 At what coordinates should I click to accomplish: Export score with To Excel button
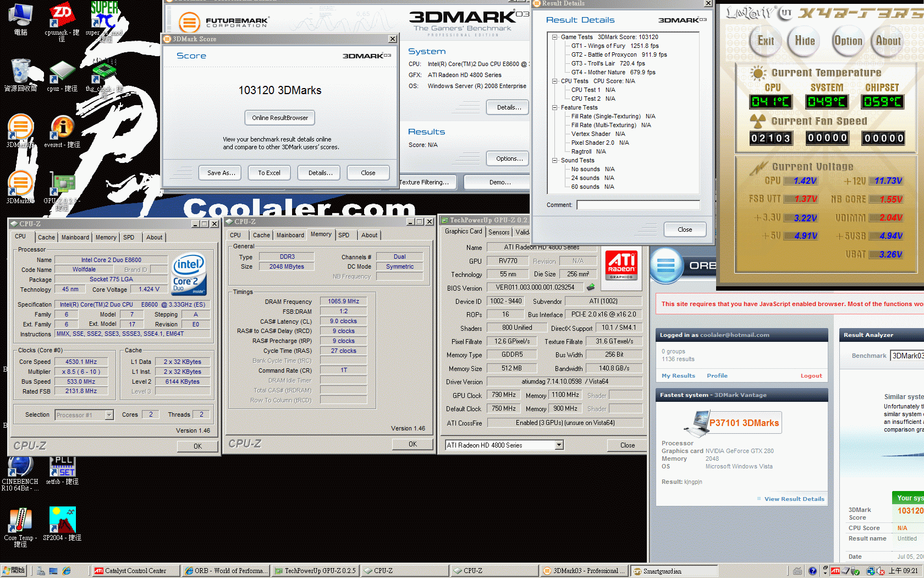pyautogui.click(x=269, y=173)
